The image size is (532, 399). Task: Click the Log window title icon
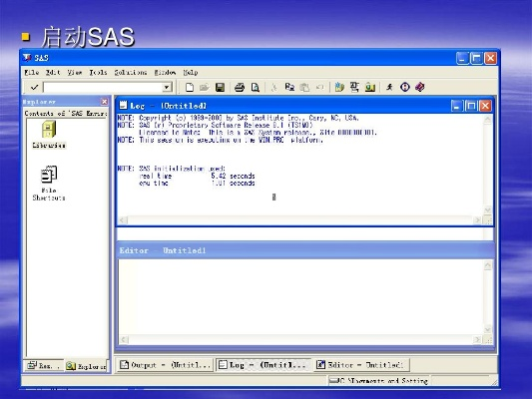[123, 106]
